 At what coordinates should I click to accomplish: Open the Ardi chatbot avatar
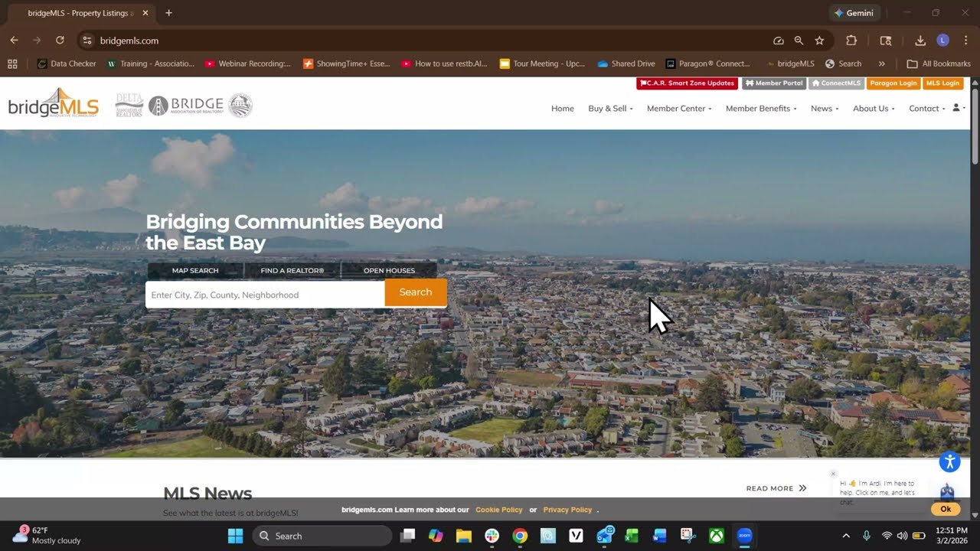point(947,491)
